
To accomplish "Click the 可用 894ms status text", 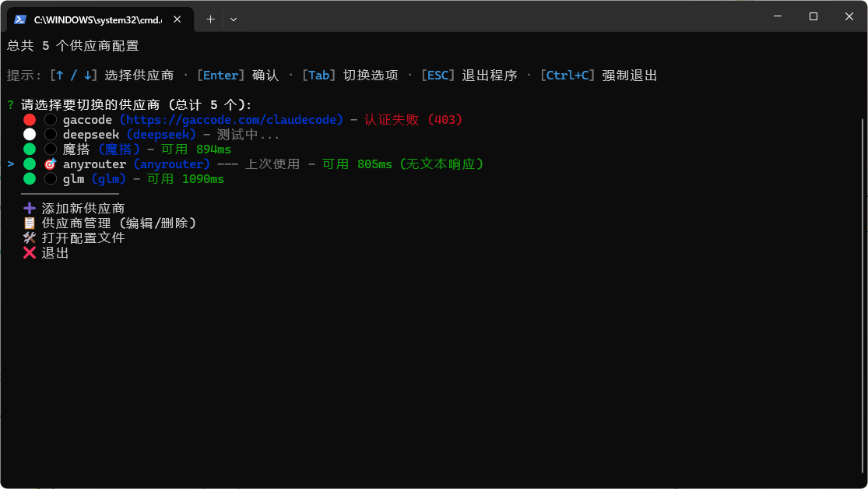I will [196, 150].
